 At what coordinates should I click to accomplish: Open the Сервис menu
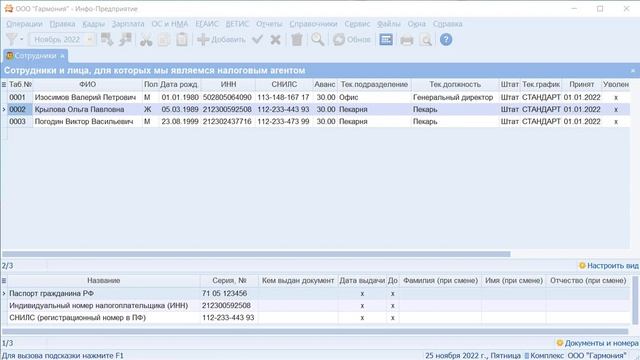[x=357, y=24]
